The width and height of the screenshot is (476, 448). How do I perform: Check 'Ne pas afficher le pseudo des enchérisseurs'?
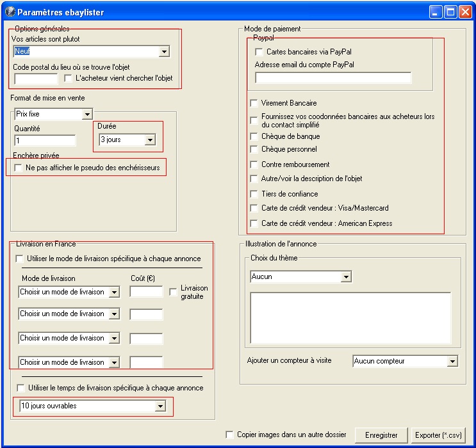[x=18, y=168]
